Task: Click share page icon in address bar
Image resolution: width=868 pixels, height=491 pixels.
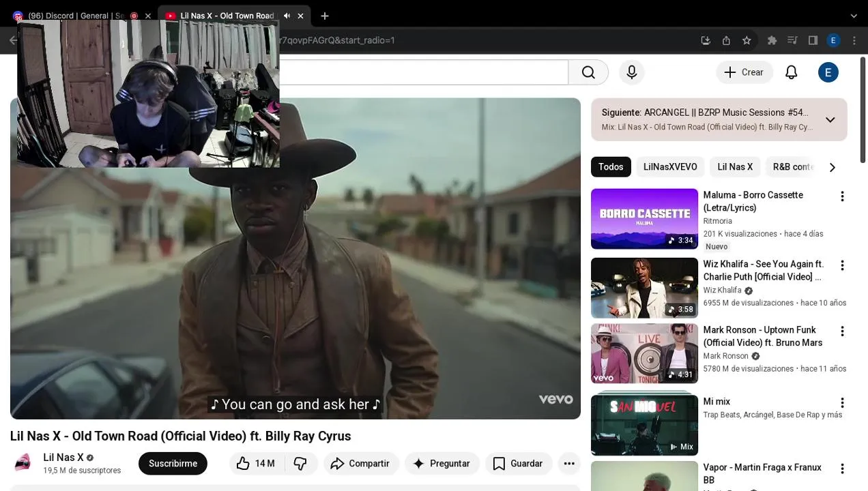Action: (726, 41)
